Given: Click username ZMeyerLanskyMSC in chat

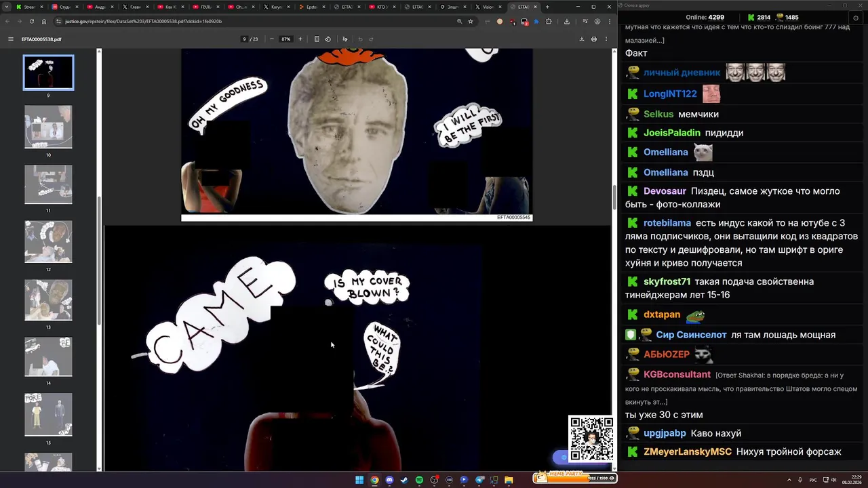Looking at the screenshot, I should click(x=688, y=451).
